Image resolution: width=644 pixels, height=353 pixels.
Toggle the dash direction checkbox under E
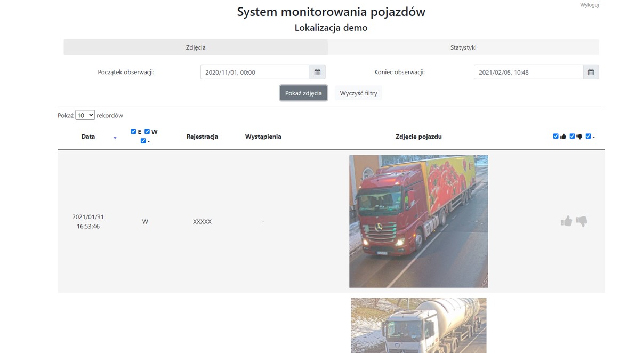pos(143,141)
